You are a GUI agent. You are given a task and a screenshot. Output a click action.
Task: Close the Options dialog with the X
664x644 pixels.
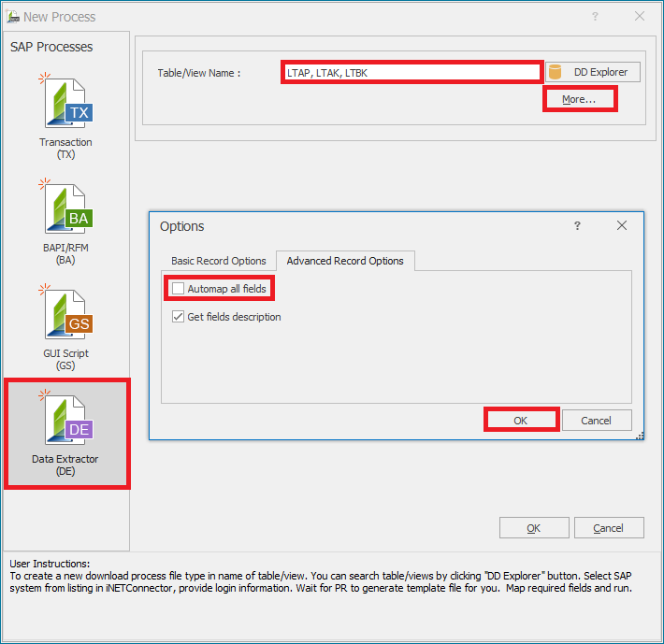tap(622, 226)
